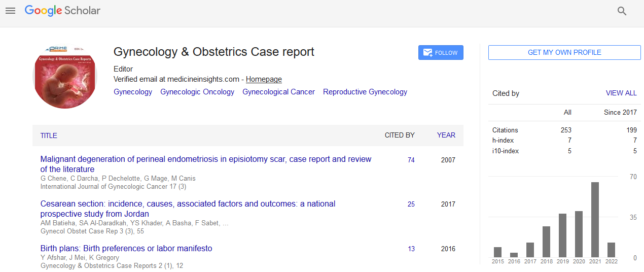Open the Birth plans article
The height and width of the screenshot is (272, 644).
(x=126, y=249)
